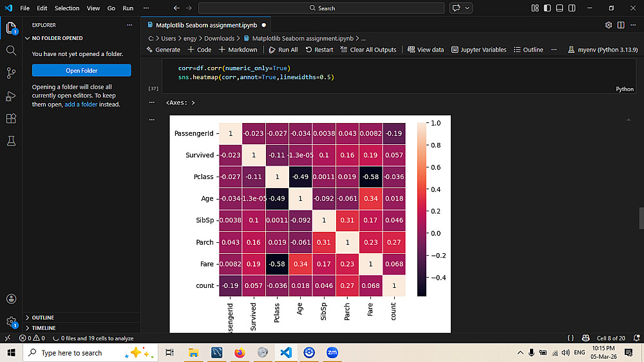Run All notebook cells
The image size is (644, 362).
[x=283, y=50]
